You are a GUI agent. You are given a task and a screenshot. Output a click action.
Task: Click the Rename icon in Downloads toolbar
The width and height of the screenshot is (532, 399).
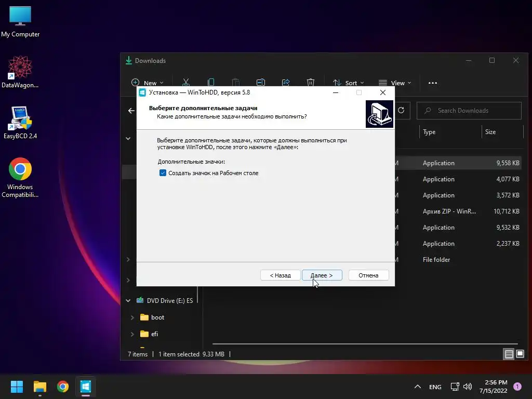pyautogui.click(x=261, y=83)
